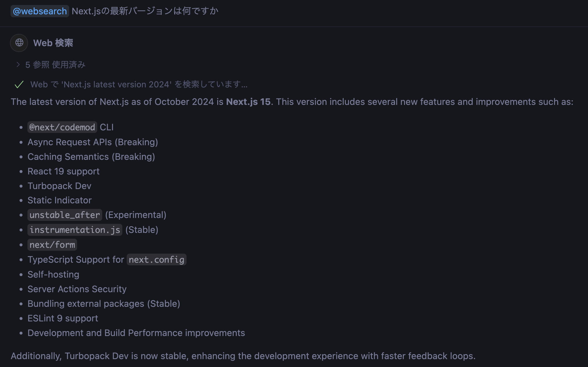Toggle visibility of the Web 検索 results
This screenshot has height=367, width=588.
click(53, 43)
